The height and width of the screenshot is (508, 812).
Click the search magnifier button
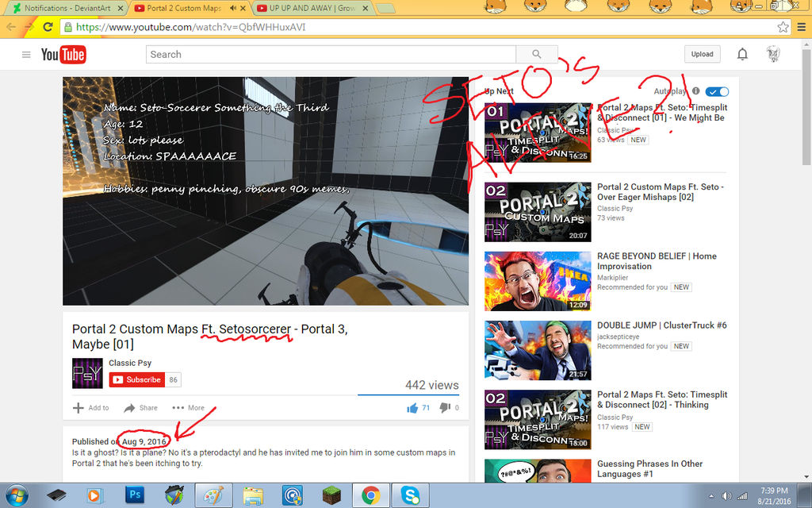pyautogui.click(x=537, y=55)
